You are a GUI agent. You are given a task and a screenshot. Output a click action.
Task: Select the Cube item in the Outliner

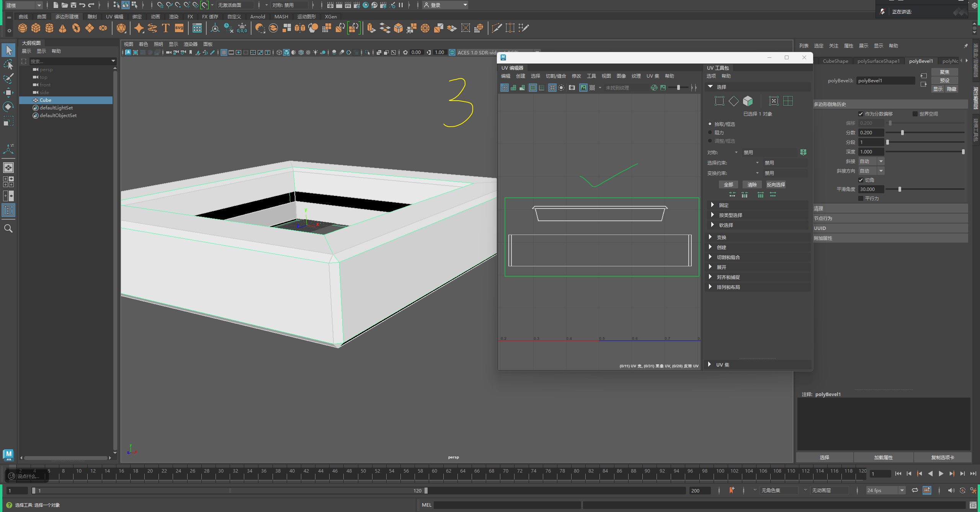[66, 100]
